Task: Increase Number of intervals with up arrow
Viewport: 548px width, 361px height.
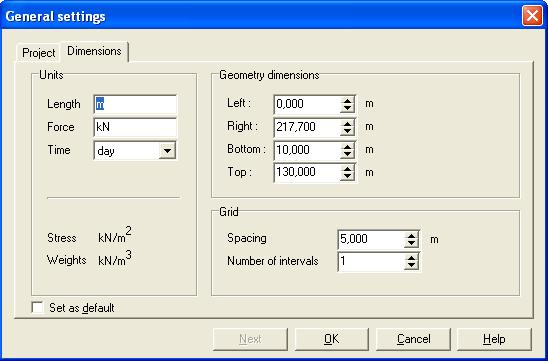Action: click(x=411, y=258)
